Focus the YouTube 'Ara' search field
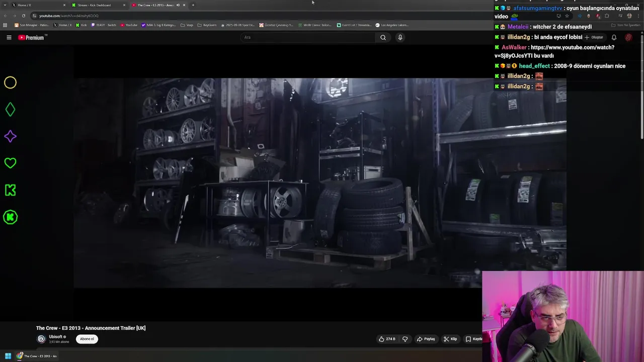The width and height of the screenshot is (644, 362). click(x=308, y=37)
